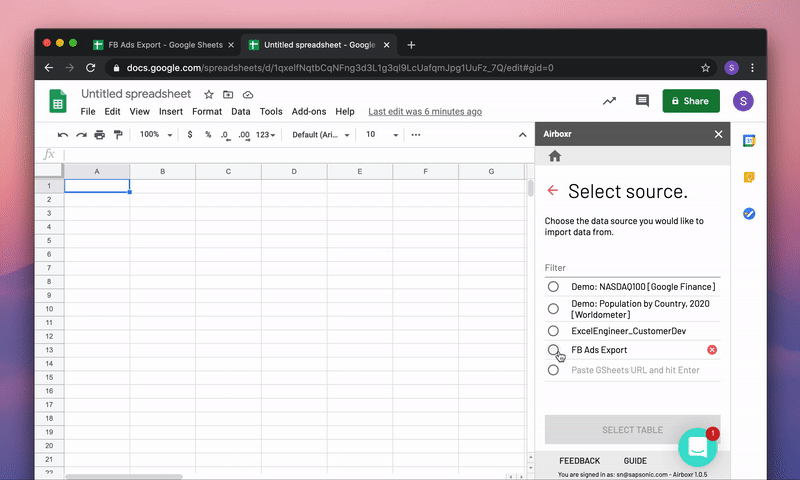800x480 pixels.
Task: Open Last edit was 6 minutes ago link
Action: pos(425,111)
